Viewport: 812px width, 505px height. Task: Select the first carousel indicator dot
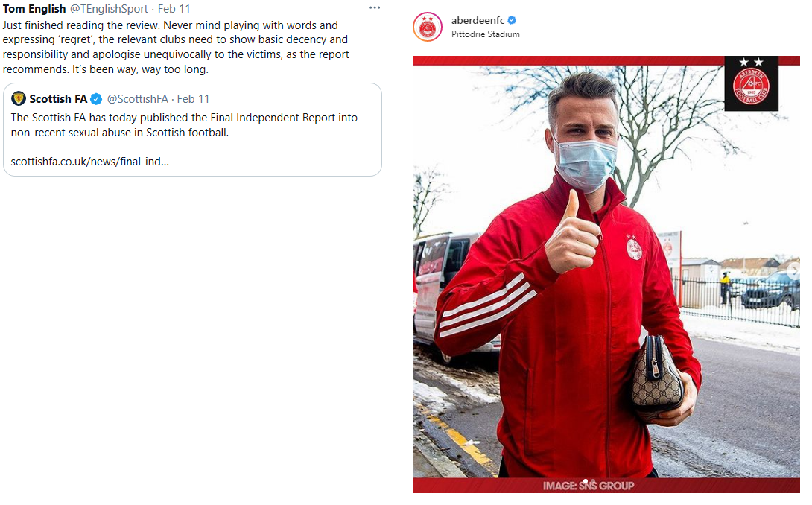pyautogui.click(x=586, y=481)
